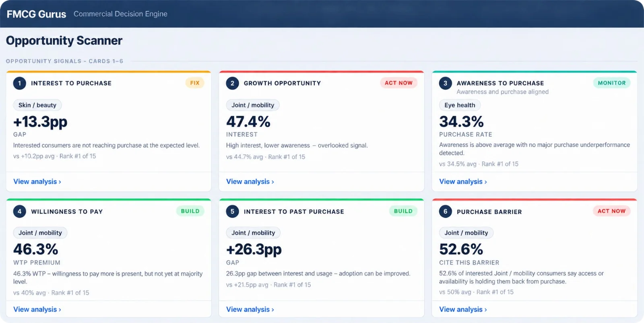Screen dimensions: 644x323
Task: Click the ACT NOW badge on Growth Opportunity
Action: [x=398, y=83]
